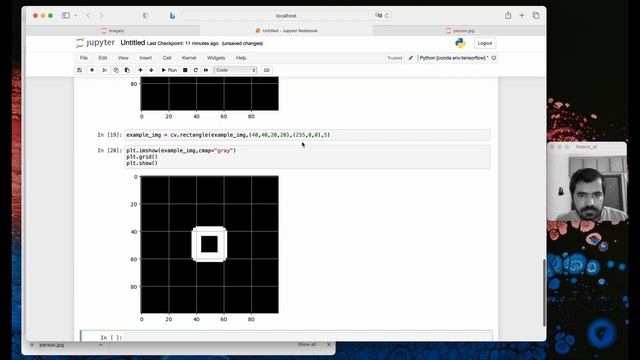640x360 pixels.
Task: Run the selected cell
Action: (169, 70)
